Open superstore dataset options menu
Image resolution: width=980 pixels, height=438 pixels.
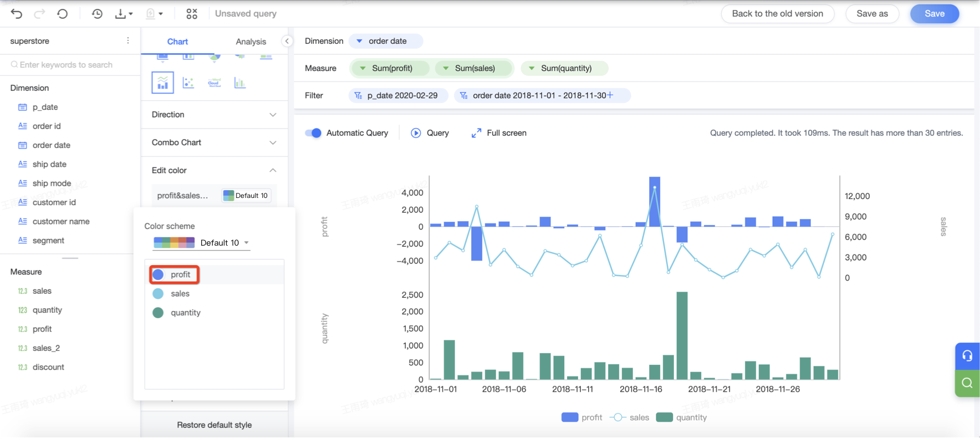click(128, 40)
